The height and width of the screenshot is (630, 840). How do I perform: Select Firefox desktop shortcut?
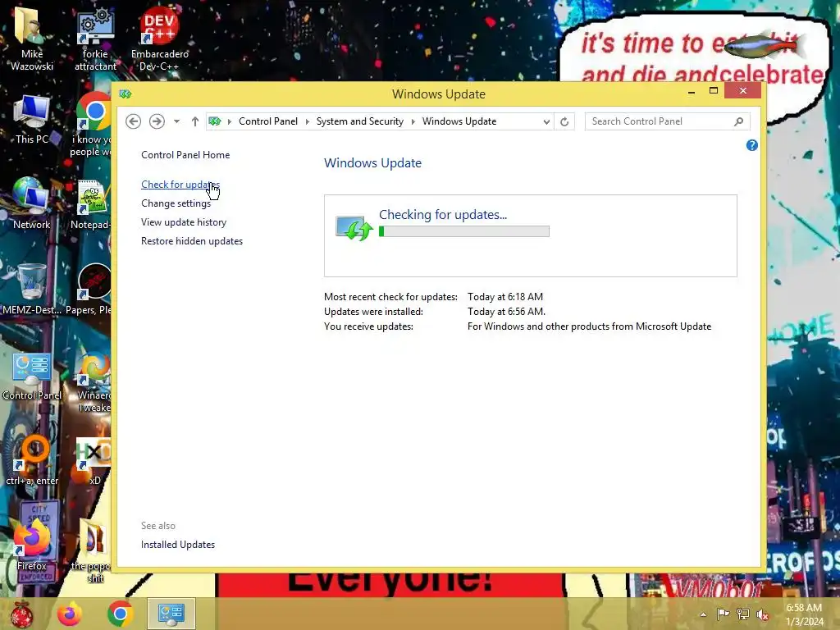[32, 545]
